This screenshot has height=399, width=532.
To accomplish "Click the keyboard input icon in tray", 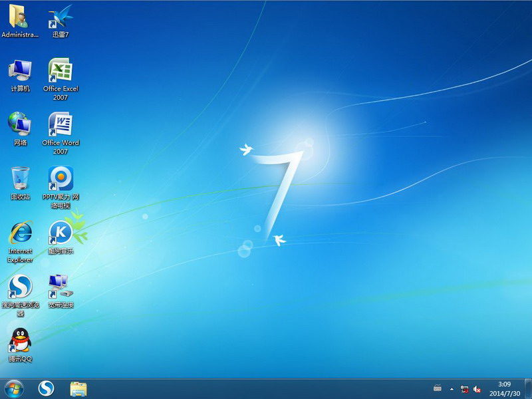I will [x=438, y=388].
